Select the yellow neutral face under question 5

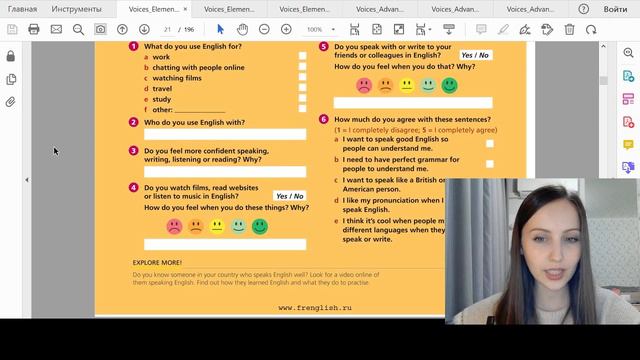pyautogui.click(x=407, y=86)
